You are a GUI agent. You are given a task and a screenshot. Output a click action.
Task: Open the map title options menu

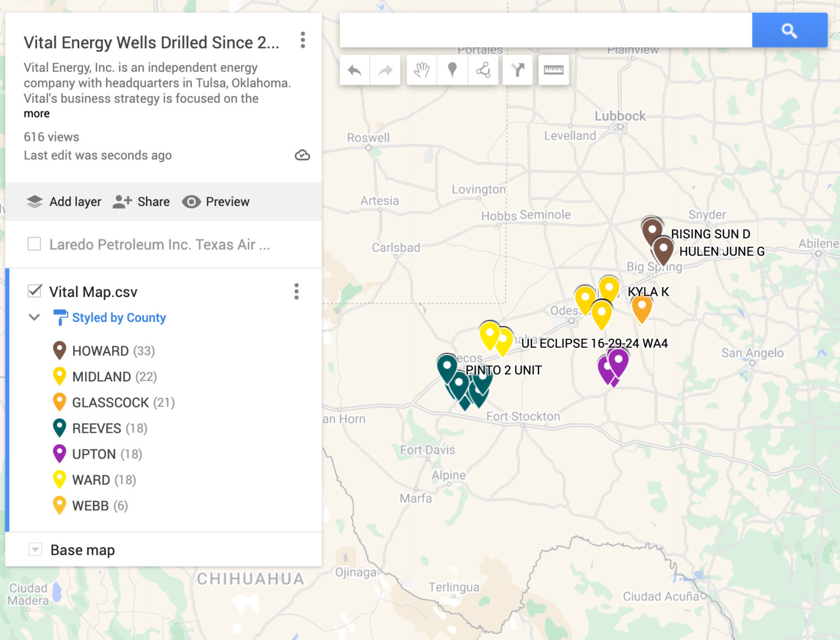(x=302, y=40)
